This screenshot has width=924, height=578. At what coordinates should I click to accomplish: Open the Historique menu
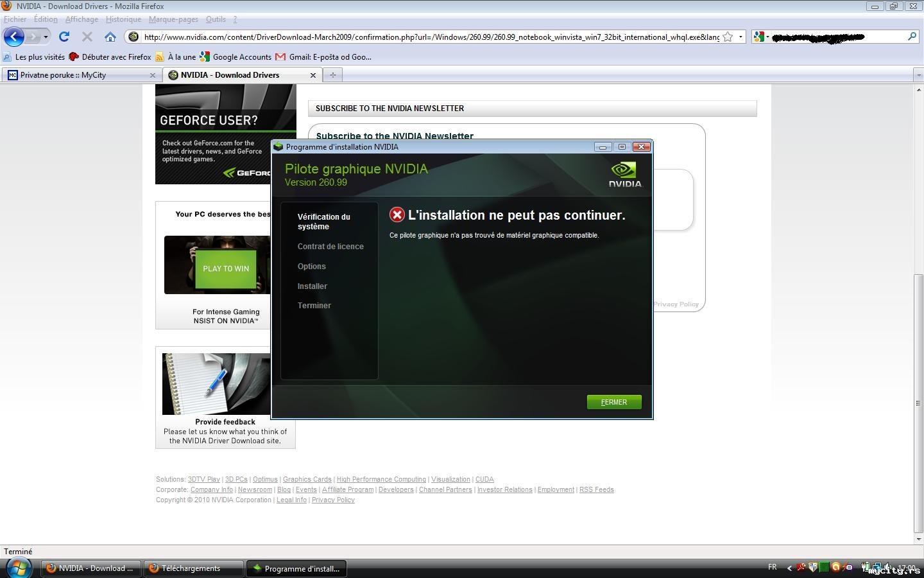(x=123, y=19)
